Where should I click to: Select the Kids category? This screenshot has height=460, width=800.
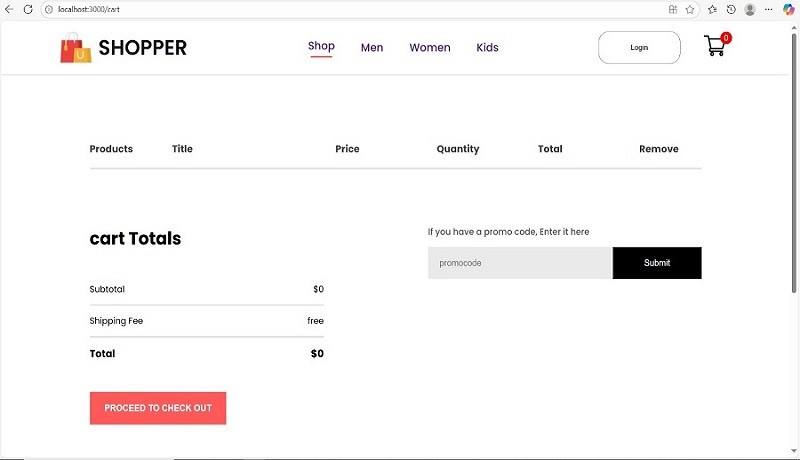(487, 47)
